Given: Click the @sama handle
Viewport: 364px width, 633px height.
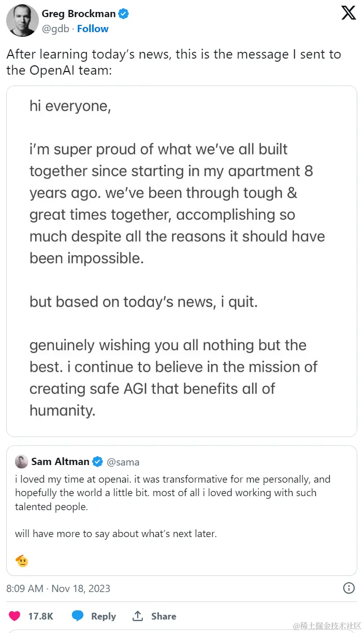Looking at the screenshot, I should pyautogui.click(x=123, y=461).
